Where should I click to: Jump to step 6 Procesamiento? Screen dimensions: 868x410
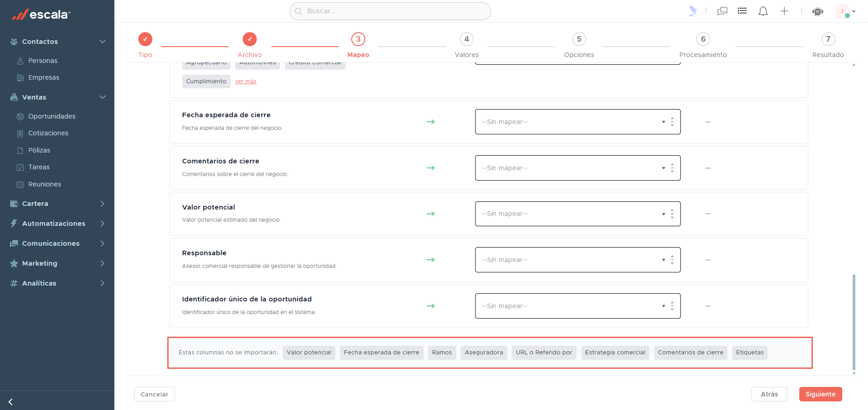(703, 45)
